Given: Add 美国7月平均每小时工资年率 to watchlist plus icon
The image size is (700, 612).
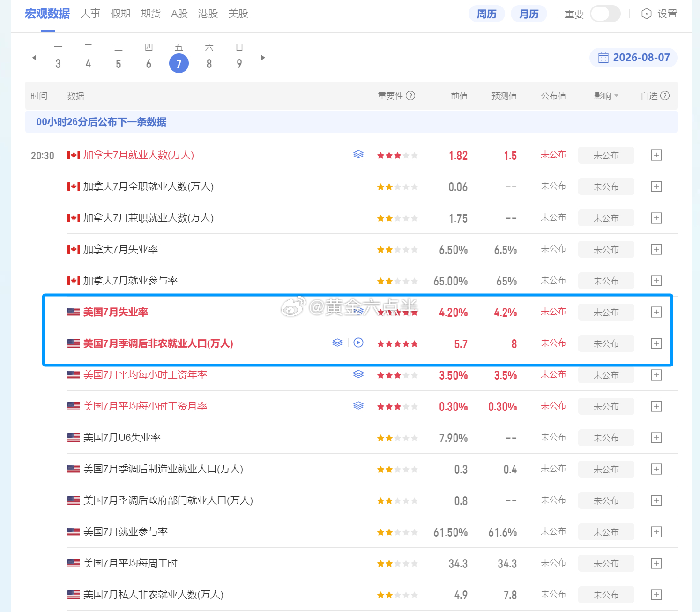Looking at the screenshot, I should (x=656, y=375).
